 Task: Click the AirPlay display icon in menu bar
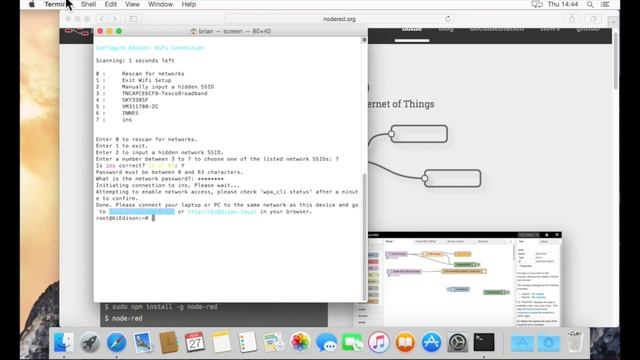point(537,4)
